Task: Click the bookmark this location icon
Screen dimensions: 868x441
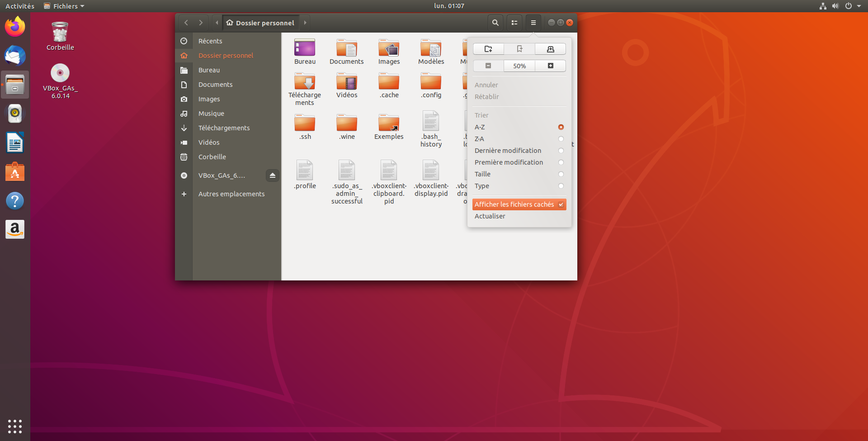Action: (519, 49)
